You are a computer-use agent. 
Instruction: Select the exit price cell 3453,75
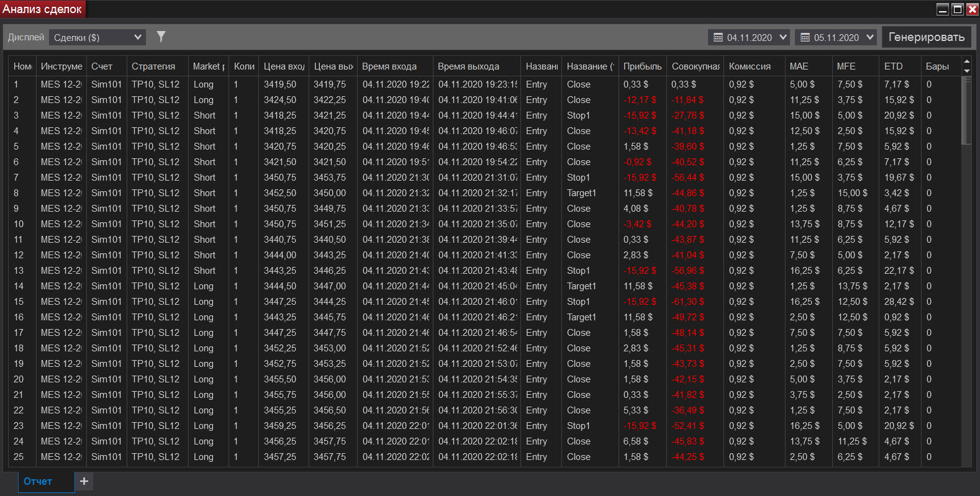tap(330, 178)
